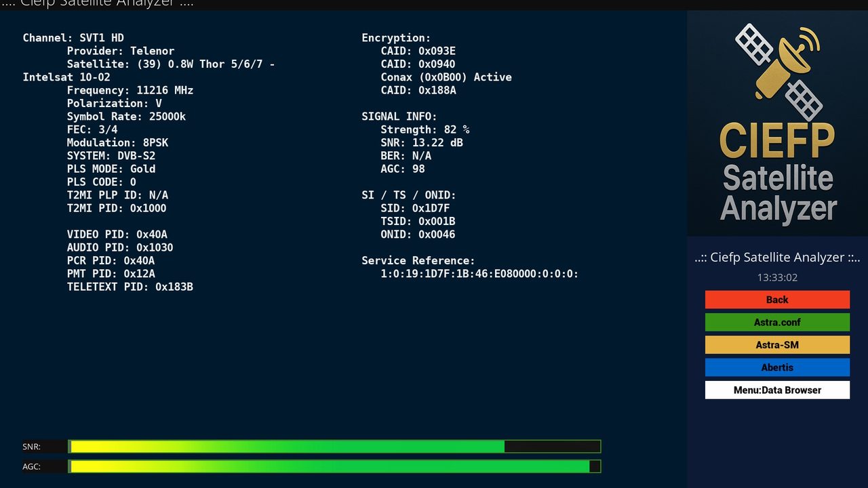Select VIDEO PID: 0x40A line
Screen dimensions: 868x488
coord(117,235)
